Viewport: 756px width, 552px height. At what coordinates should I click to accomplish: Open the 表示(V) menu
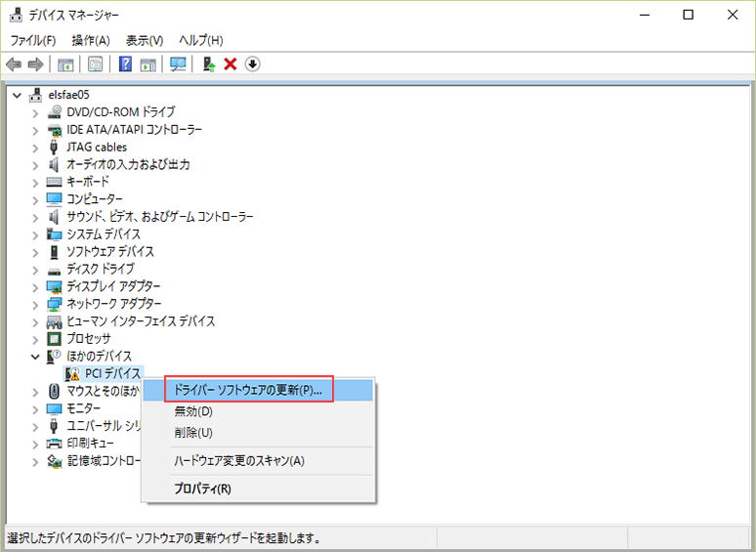pos(145,40)
